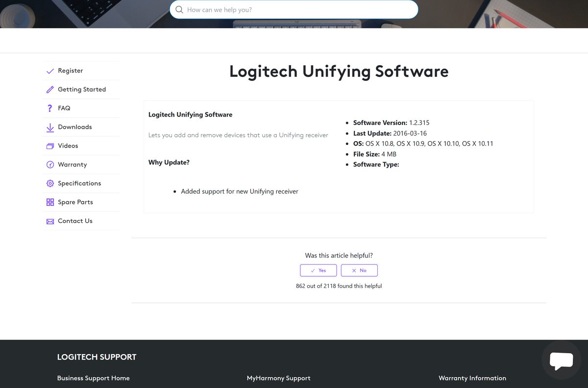Click '862 out of 2118 found this helpful'
588x388 pixels.
pyautogui.click(x=339, y=286)
